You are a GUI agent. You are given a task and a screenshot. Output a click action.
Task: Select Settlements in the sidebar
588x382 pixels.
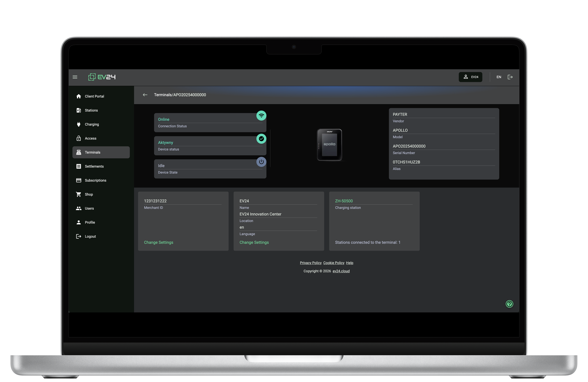point(94,166)
